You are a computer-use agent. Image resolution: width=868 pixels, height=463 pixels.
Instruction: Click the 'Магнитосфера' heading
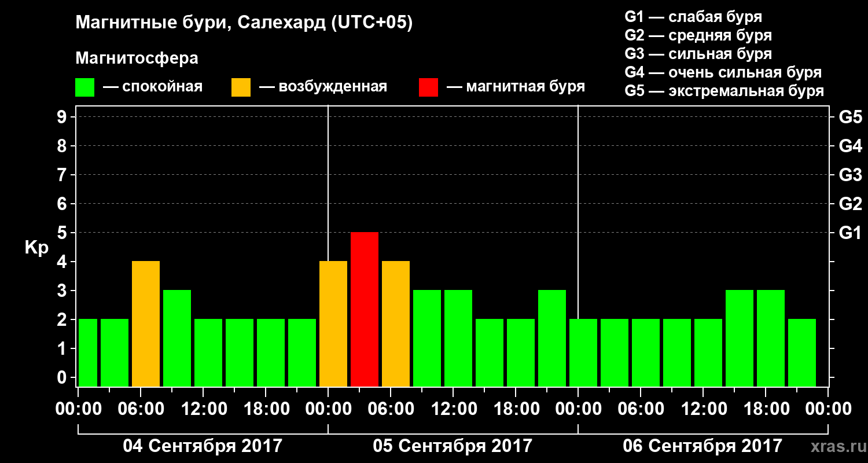(137, 58)
